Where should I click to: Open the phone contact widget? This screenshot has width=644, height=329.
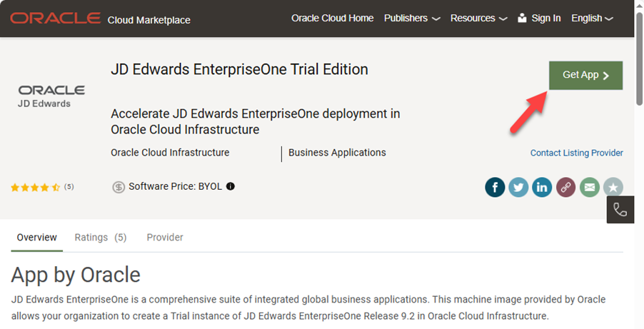point(620,210)
